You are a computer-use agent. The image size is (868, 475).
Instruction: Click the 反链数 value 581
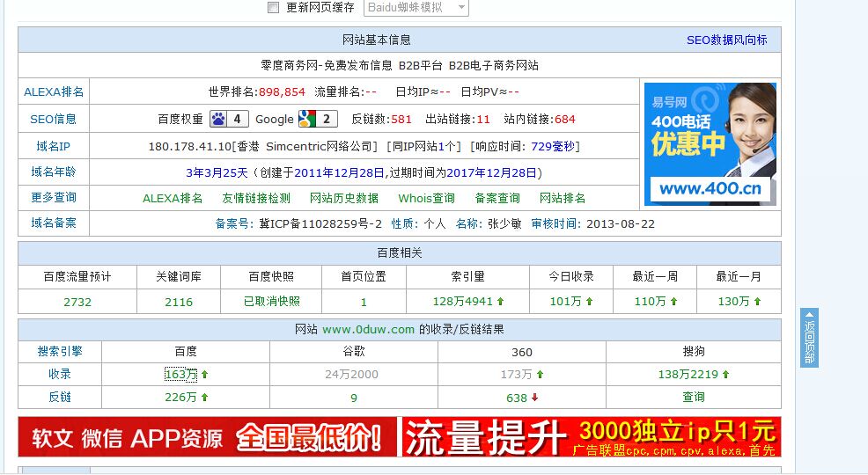tap(401, 119)
